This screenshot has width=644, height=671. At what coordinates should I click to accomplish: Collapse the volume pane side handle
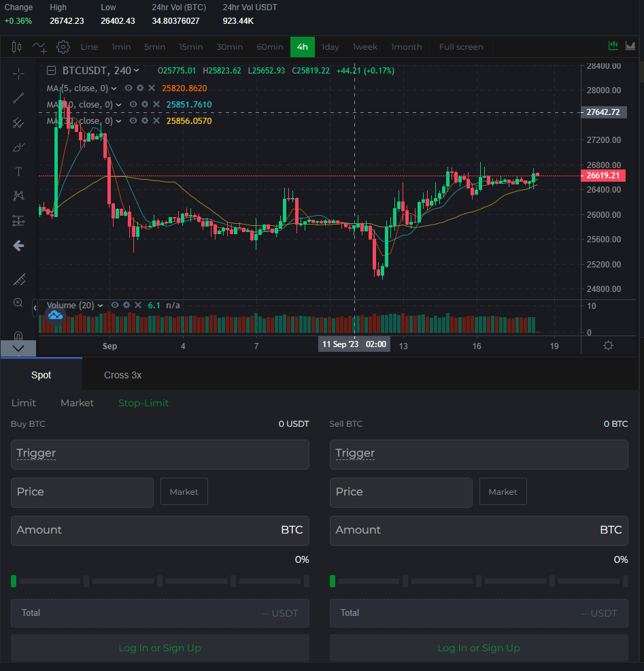point(35,308)
